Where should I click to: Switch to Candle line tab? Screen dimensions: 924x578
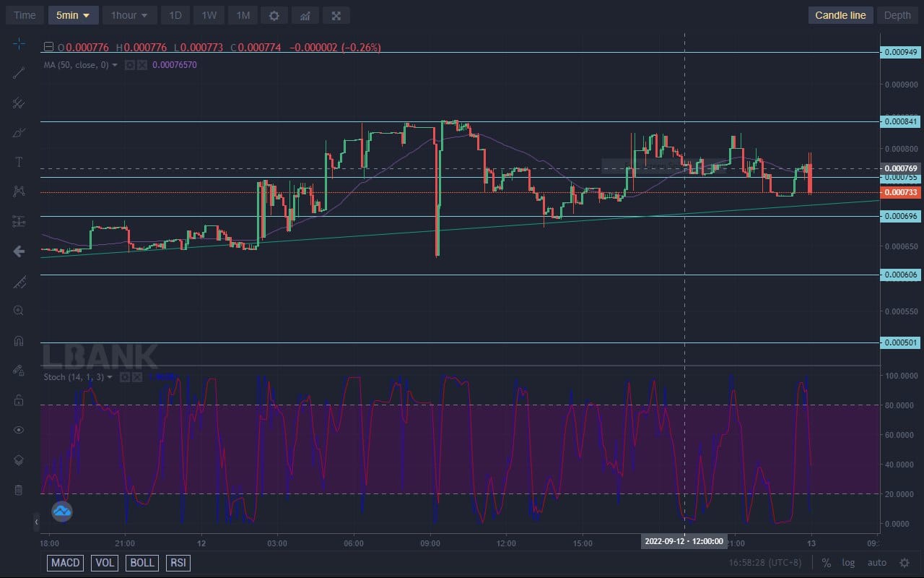click(840, 15)
